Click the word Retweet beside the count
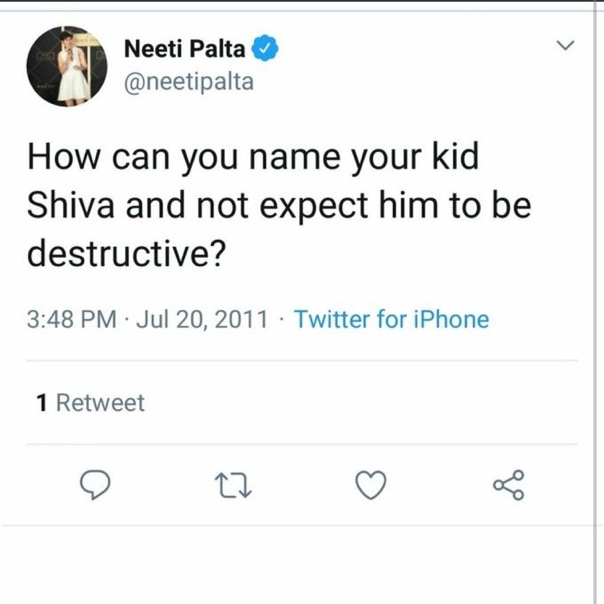 100,403
